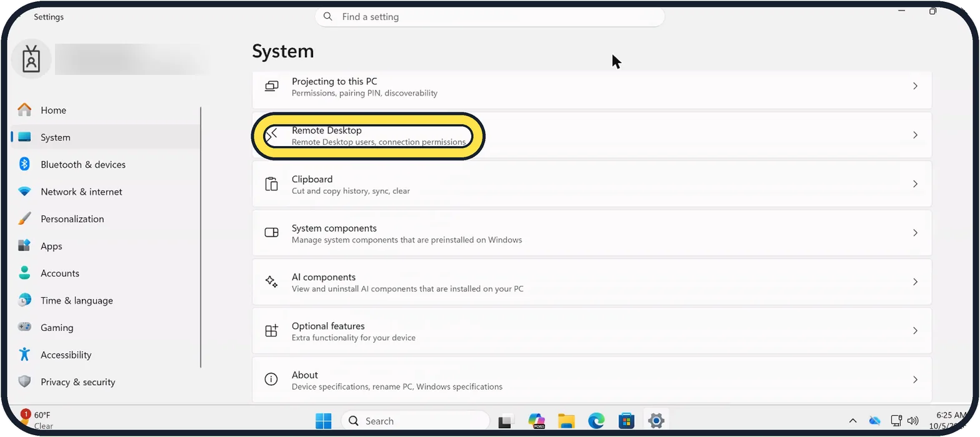
Task: Open the Clipboard settings page
Action: (x=592, y=184)
